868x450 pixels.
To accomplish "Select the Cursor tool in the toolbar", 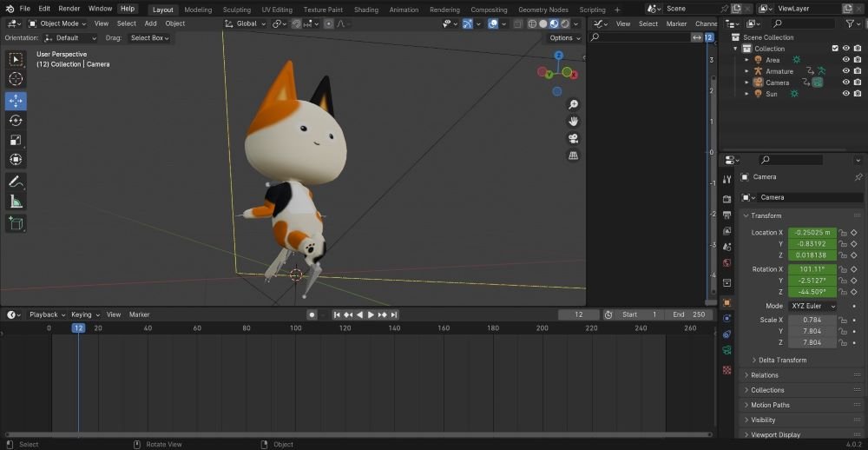I will [16, 79].
